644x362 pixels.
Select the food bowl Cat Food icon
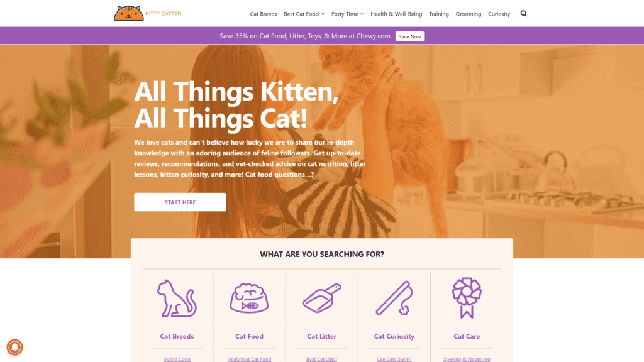tap(249, 299)
